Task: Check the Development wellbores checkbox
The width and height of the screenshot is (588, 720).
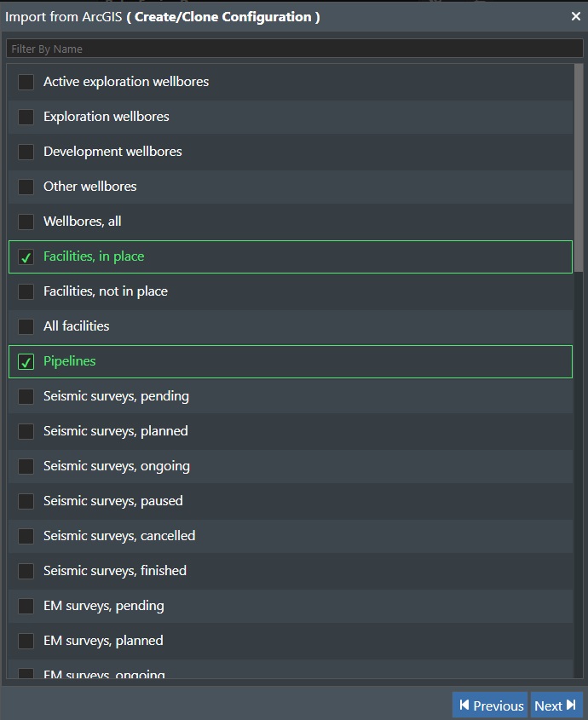Action: coord(26,152)
